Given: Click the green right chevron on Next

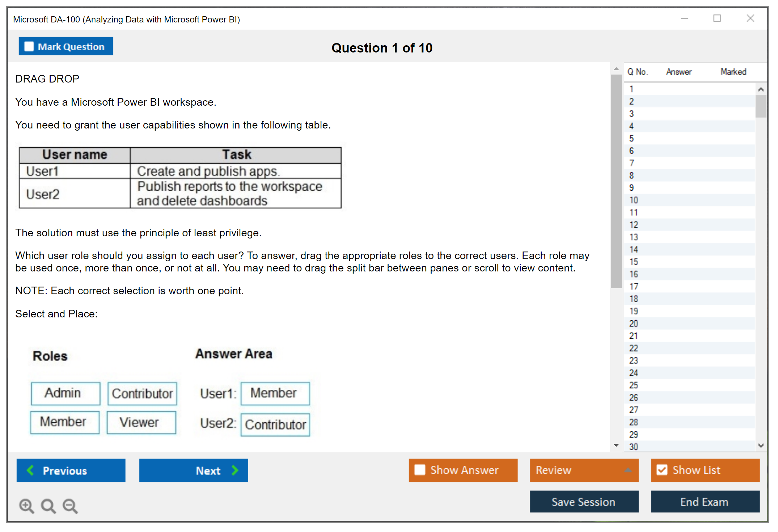Looking at the screenshot, I should [x=235, y=470].
